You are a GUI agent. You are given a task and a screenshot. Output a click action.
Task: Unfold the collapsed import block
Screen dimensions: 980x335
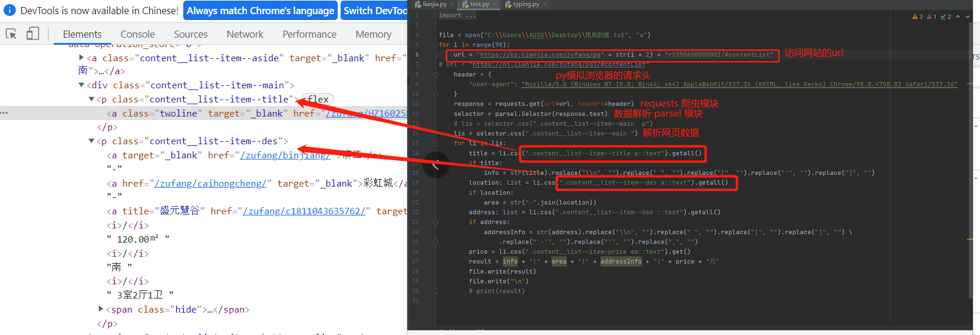pyautogui.click(x=435, y=15)
